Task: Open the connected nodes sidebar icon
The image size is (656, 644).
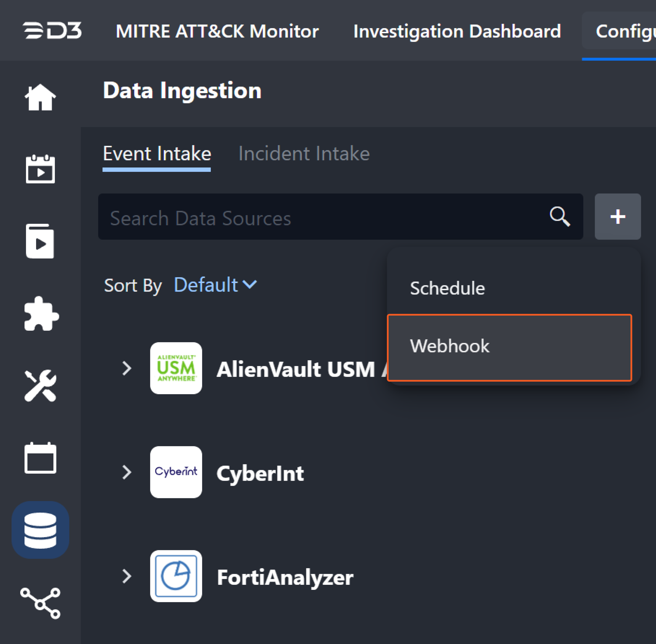Action: pyautogui.click(x=40, y=603)
